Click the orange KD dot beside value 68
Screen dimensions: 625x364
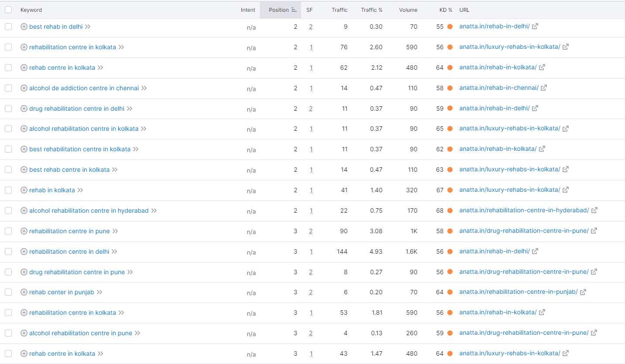coord(450,211)
